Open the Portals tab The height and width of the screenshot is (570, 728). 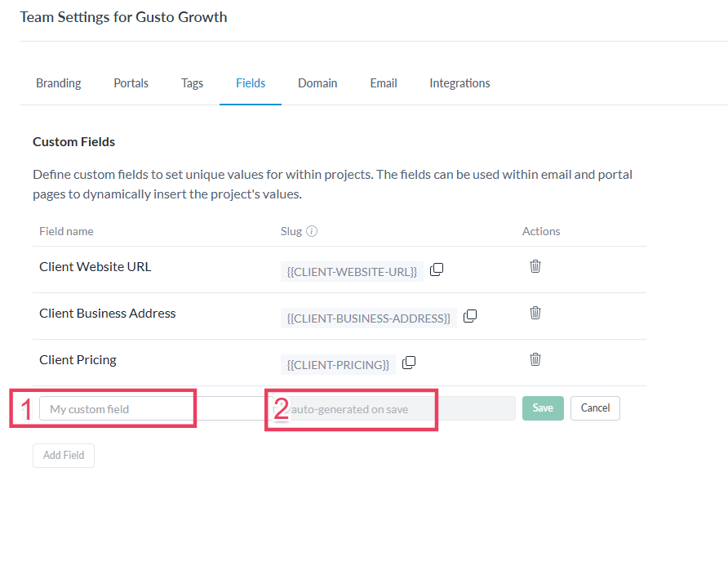131,83
